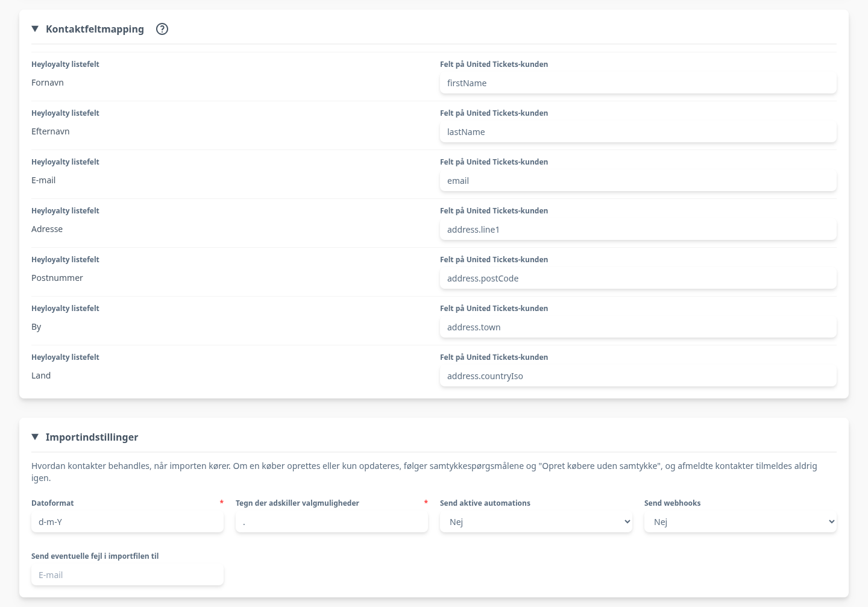868x607 pixels.
Task: Focus the email mapping field
Action: pos(638,181)
